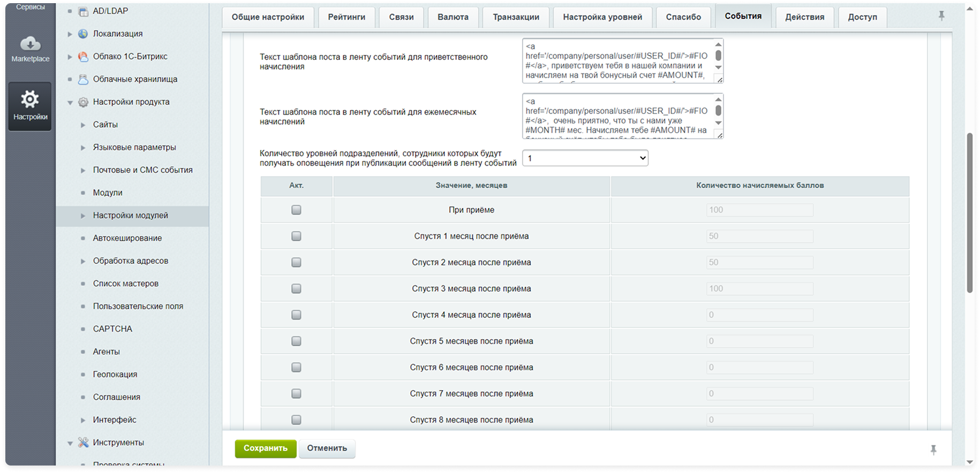Collapse the Настройки продукта tree node
The image size is (980, 473).
[x=70, y=102]
